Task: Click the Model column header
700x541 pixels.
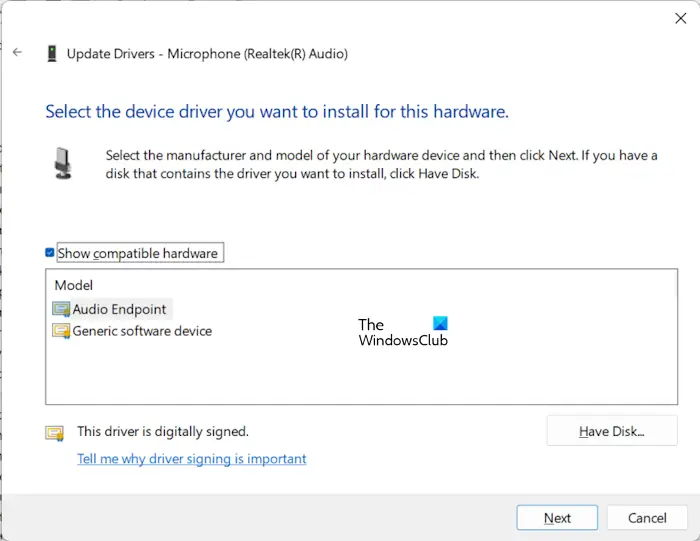Action: click(x=74, y=285)
